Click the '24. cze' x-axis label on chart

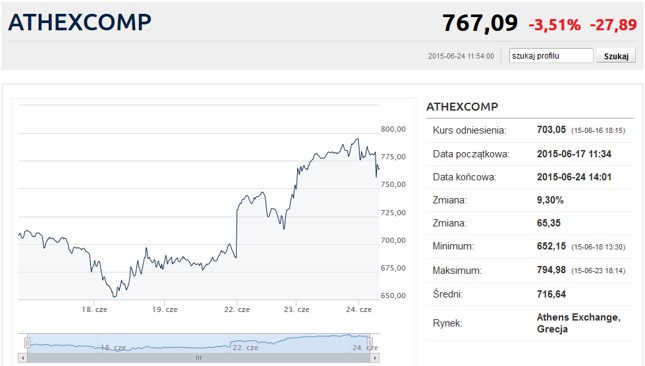[359, 309]
